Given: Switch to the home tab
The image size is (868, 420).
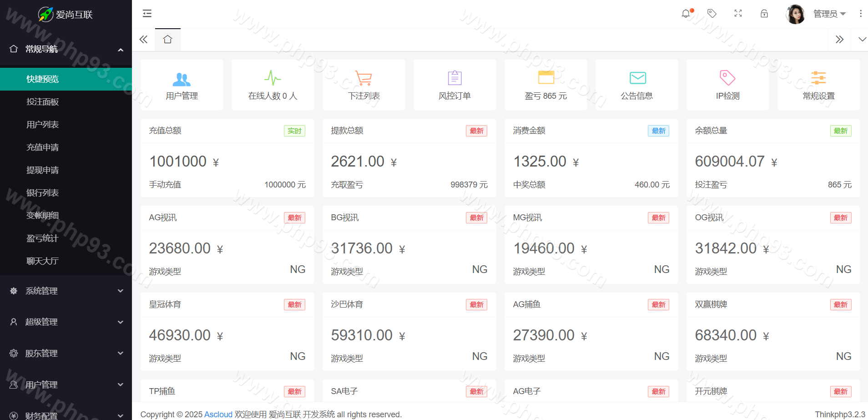Looking at the screenshot, I should tap(167, 40).
